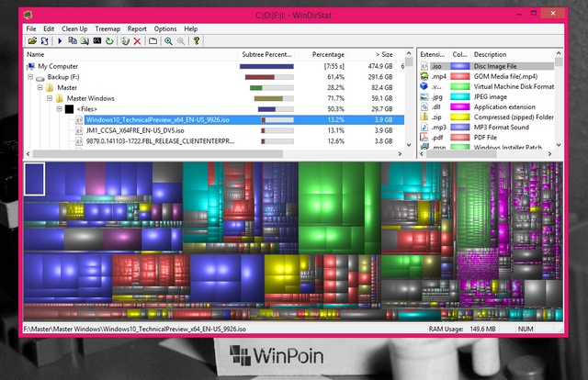Click the RAM Usage status bar entry

tap(462, 329)
